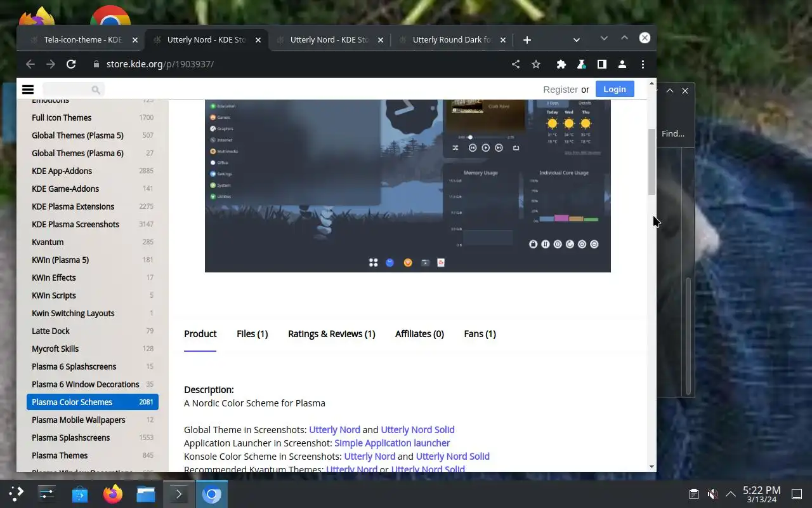Screen dimensions: 812x508
Task: Open the Utterly Nord Solid Konsole scheme link
Action: (452, 457)
